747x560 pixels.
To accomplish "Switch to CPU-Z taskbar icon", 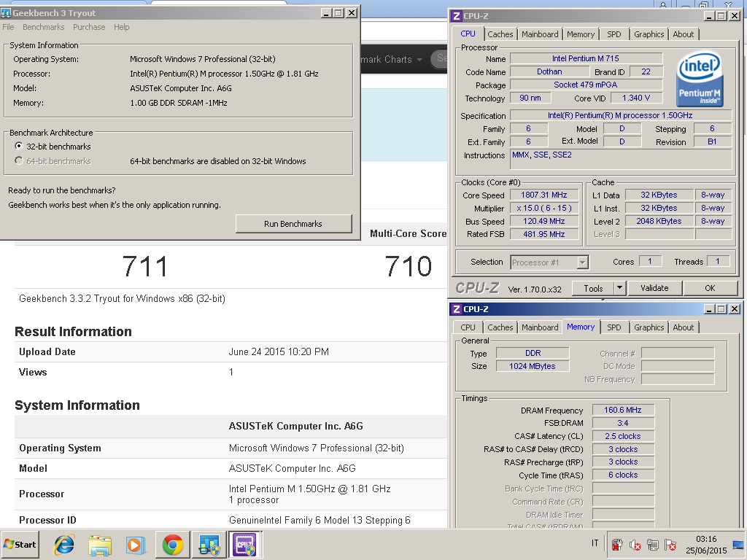I will click(245, 544).
